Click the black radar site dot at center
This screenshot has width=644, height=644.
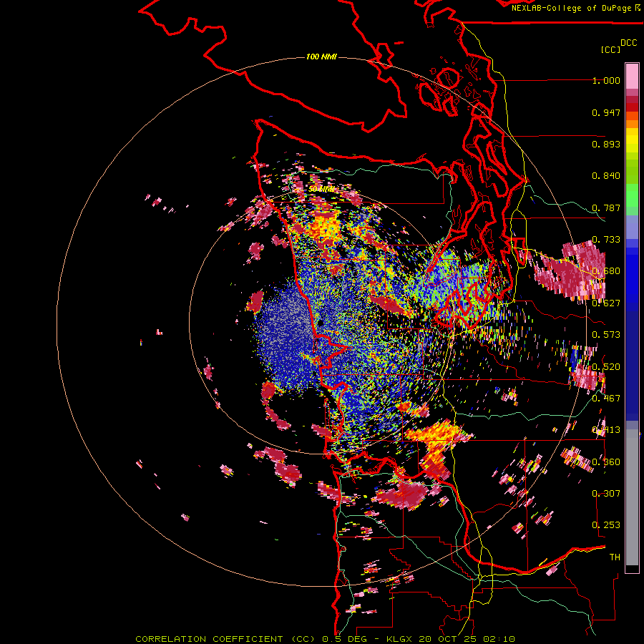[321, 323]
